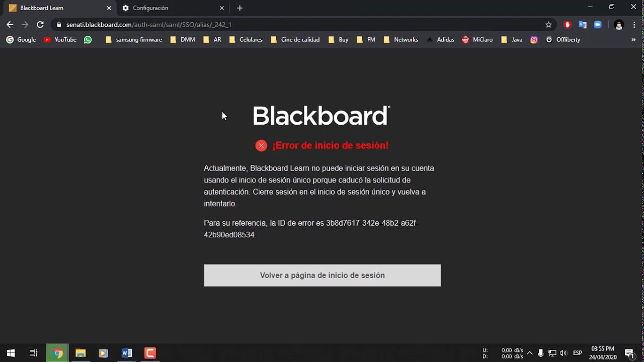Screen dimensions: 644x362
Task: Click Volver a página de inicio de sesión
Action: 323,276
